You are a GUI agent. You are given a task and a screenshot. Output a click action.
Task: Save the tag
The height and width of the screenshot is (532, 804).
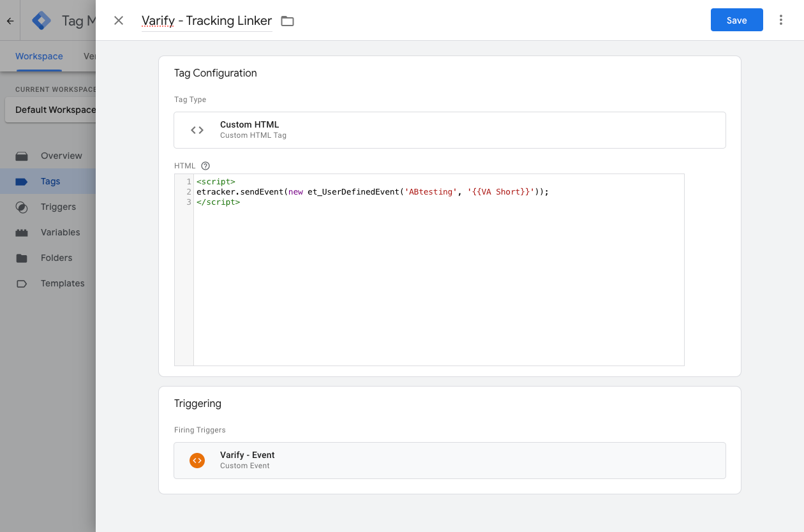[736, 20]
